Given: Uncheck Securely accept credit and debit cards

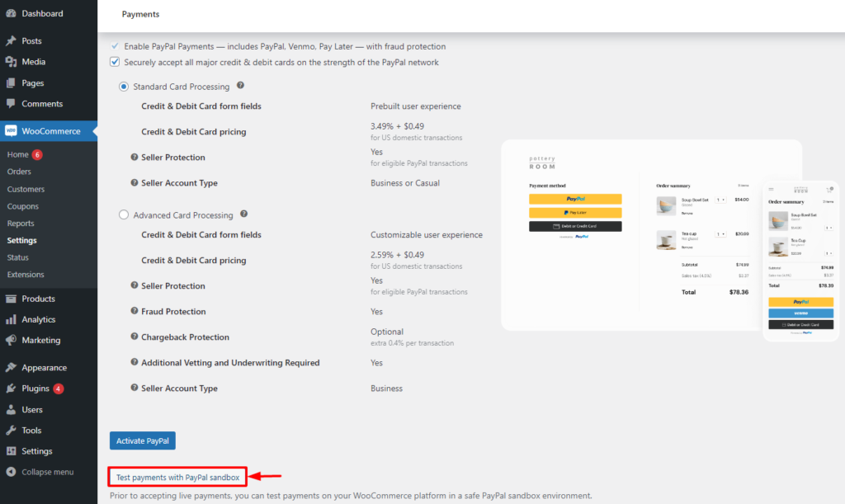Looking at the screenshot, I should [115, 62].
